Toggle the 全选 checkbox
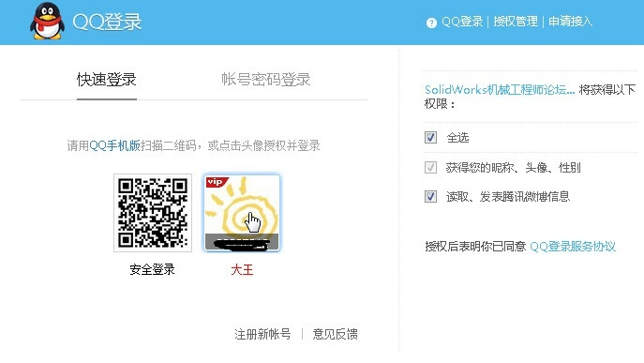644x363 pixels. [430, 137]
